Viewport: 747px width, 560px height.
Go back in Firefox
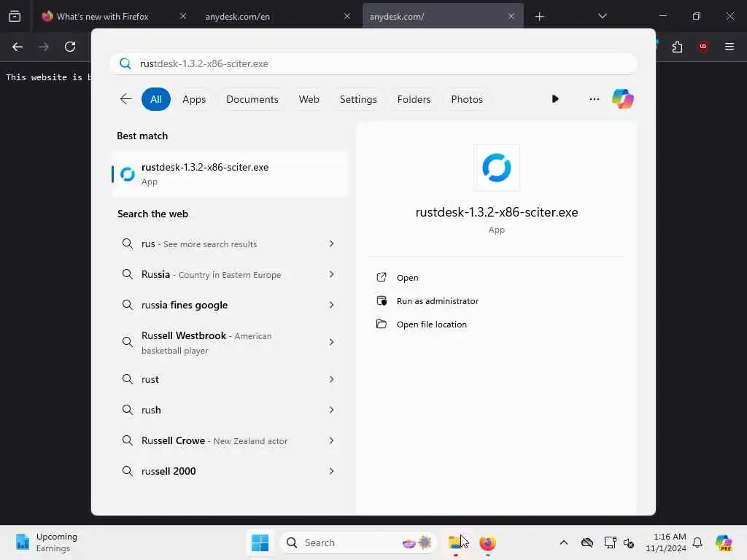18,47
